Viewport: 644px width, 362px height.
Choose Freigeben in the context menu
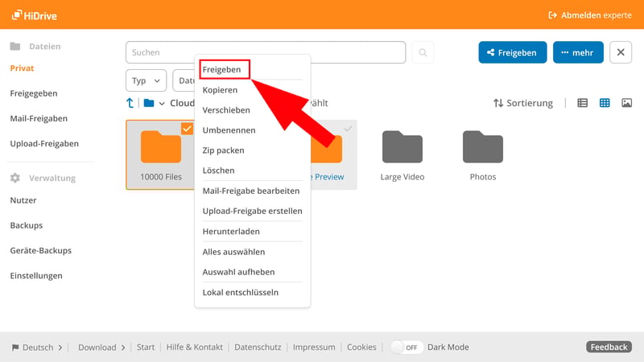coord(222,70)
